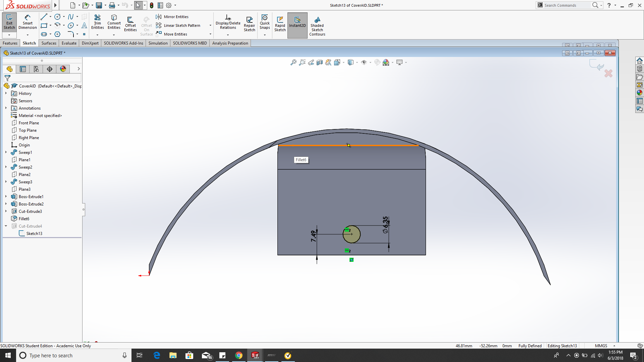Switch to the Evaluate tab
The image size is (644, 362).
[69, 43]
